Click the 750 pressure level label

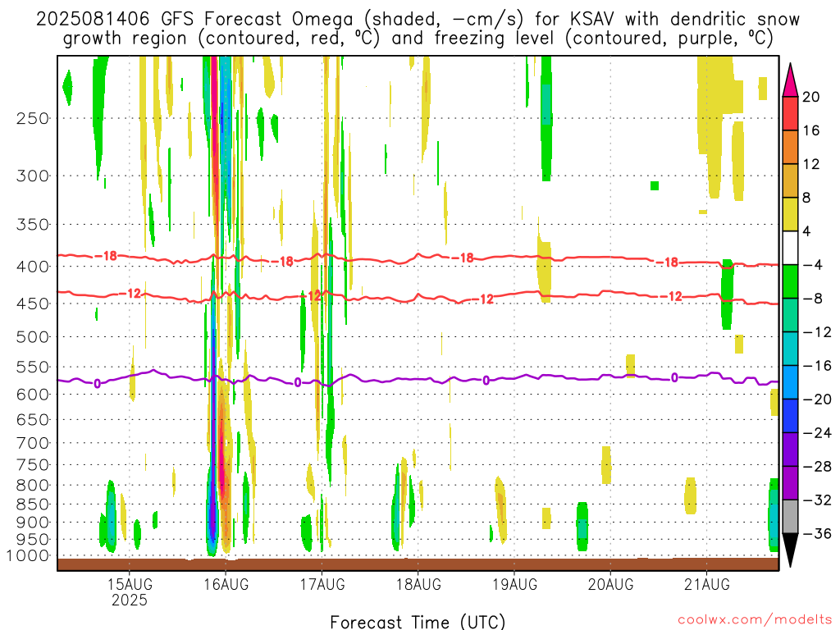pos(33,464)
